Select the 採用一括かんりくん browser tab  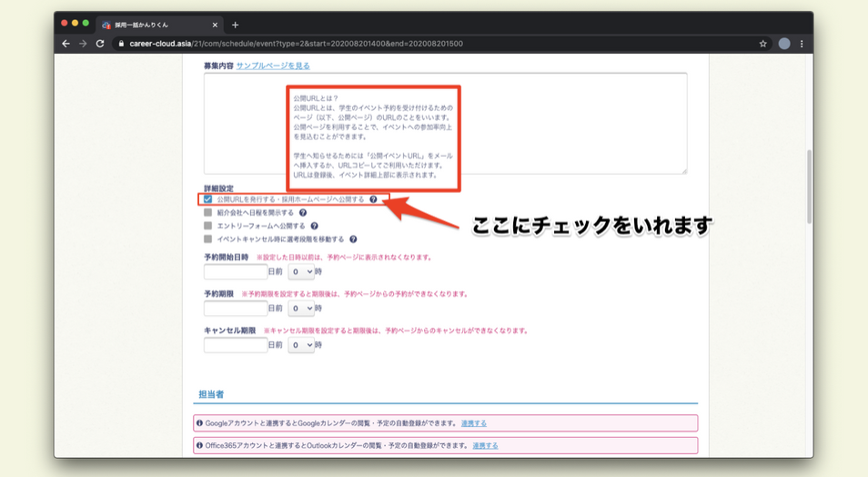(160, 25)
